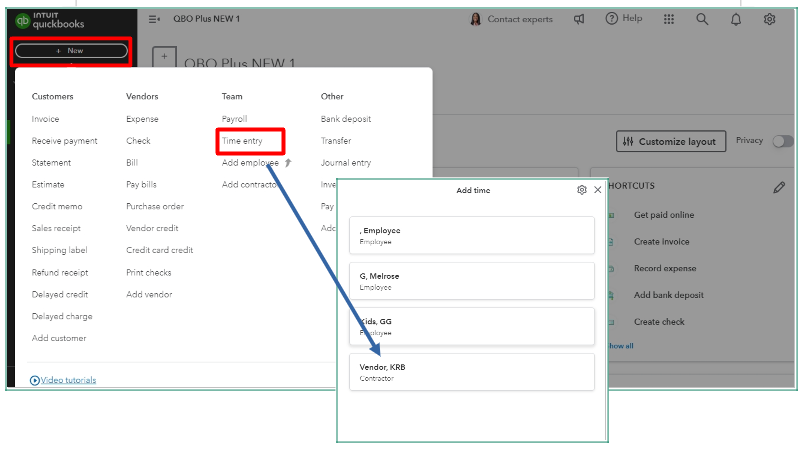Select Invoice under Customers

(x=45, y=119)
